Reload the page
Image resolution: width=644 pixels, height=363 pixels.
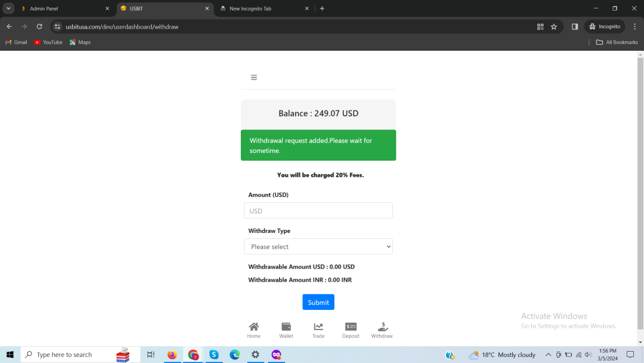pyautogui.click(x=39, y=27)
